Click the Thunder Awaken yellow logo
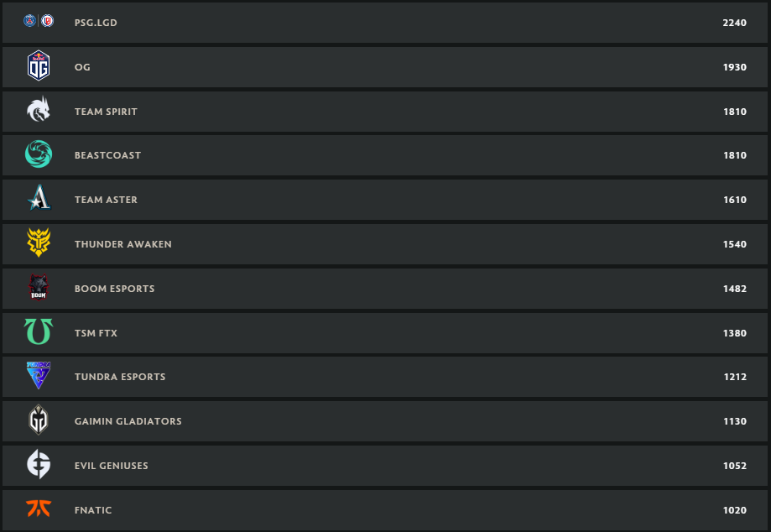 click(x=39, y=244)
